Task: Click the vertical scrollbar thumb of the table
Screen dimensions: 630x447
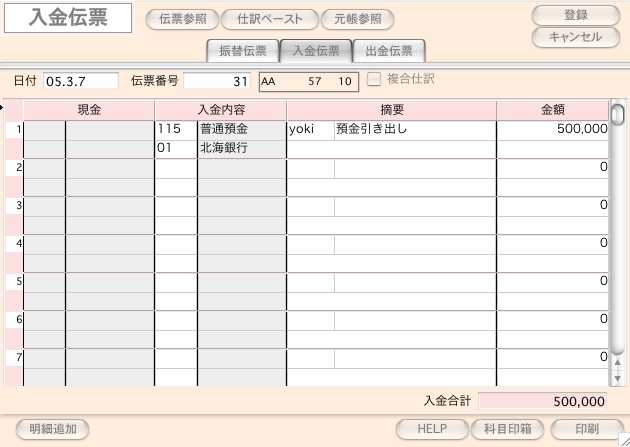Action: click(x=617, y=114)
